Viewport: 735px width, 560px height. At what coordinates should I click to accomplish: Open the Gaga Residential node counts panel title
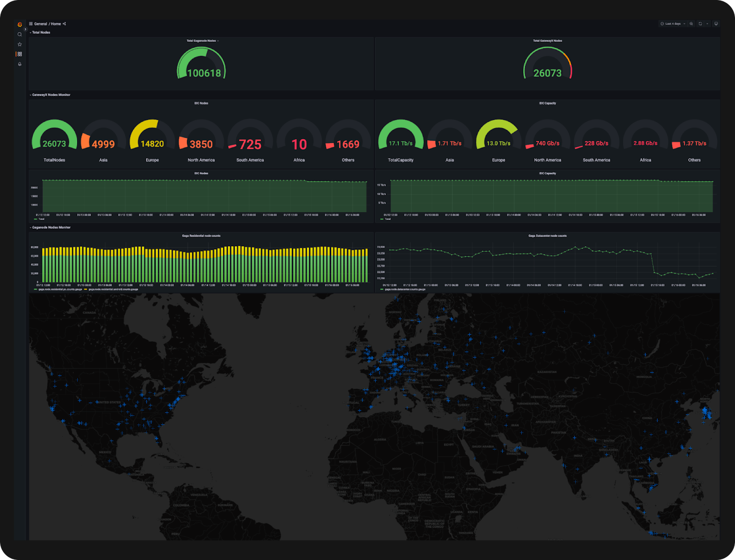click(x=201, y=236)
